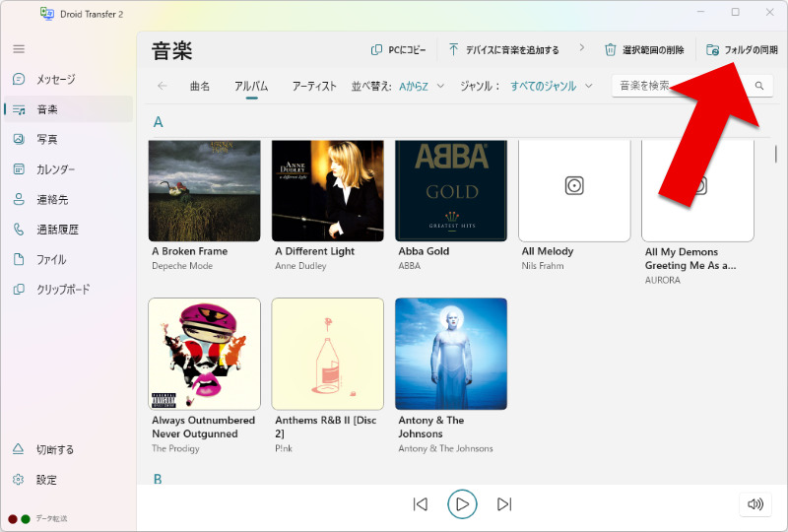788x532 pixels.
Task: Select 連絡先 in the sidebar
Action: pyautogui.click(x=51, y=199)
